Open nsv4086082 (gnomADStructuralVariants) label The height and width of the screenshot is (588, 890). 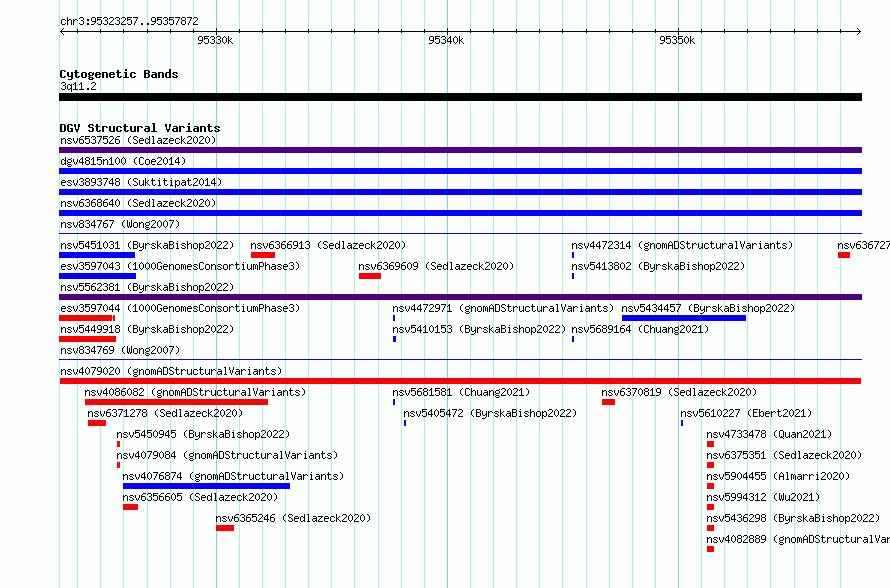(x=195, y=392)
